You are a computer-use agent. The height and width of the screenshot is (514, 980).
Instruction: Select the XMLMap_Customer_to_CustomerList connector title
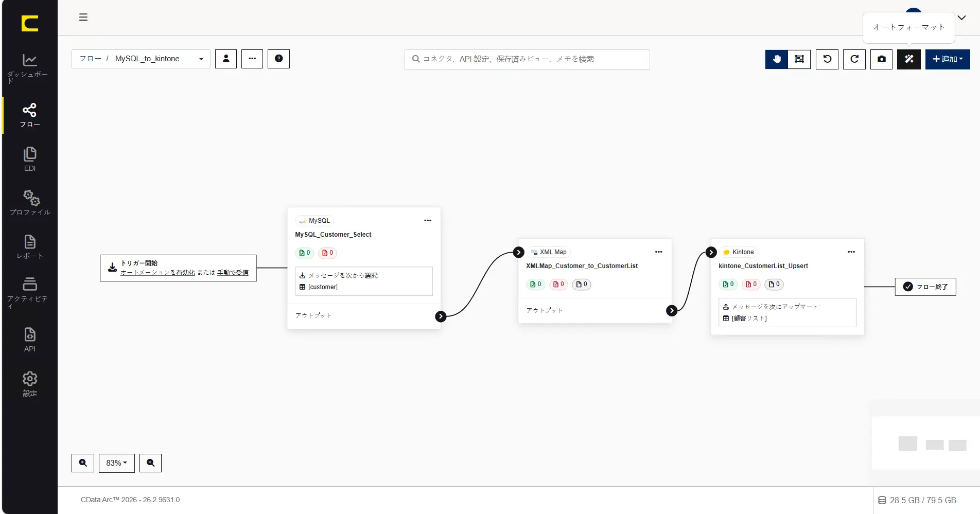click(x=582, y=266)
